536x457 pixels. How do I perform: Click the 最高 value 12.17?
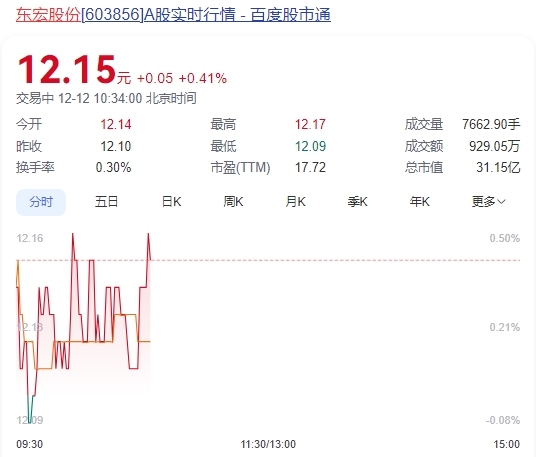310,124
